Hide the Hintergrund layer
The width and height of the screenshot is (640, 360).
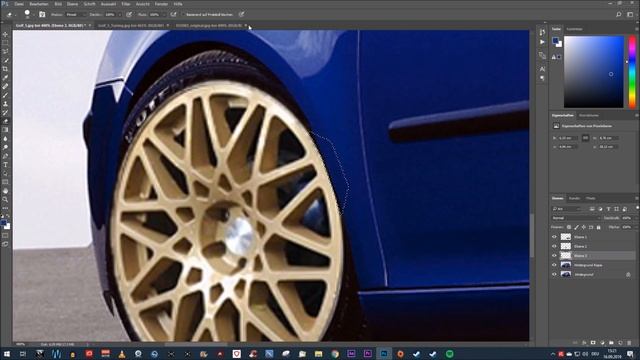click(554, 274)
